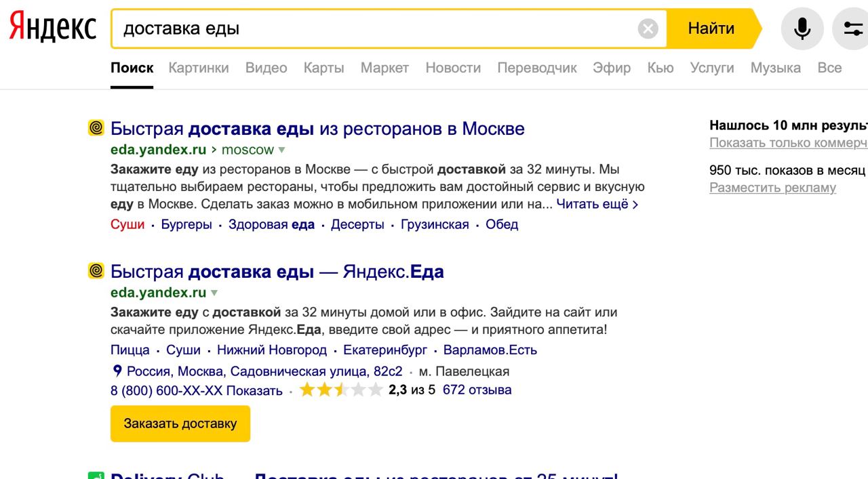Switch to the Новости tab

[x=453, y=68]
